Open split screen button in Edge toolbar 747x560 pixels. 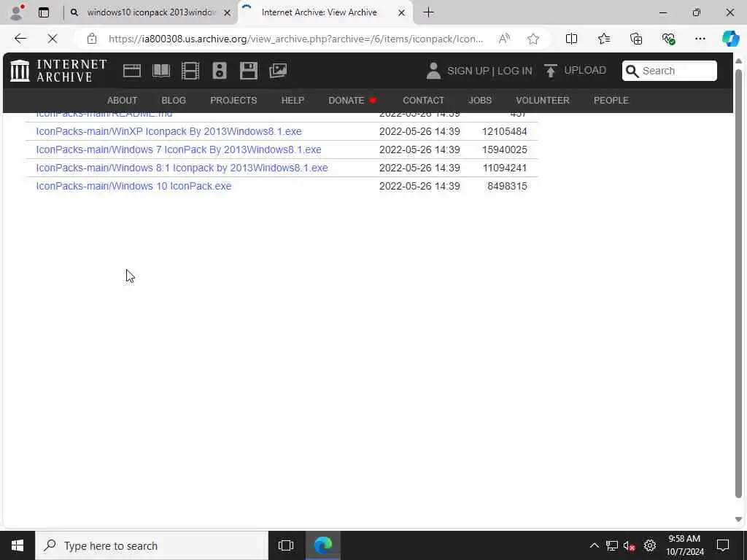(x=571, y=39)
